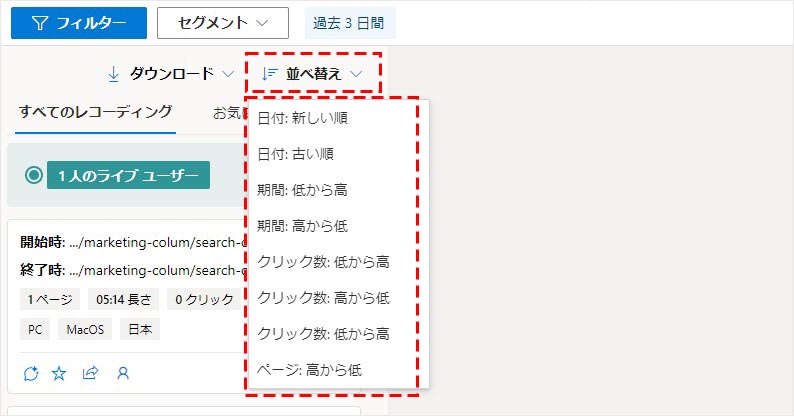The height and width of the screenshot is (416, 794).
Task: Click the live user radio indicator icon
Action: coord(34,175)
